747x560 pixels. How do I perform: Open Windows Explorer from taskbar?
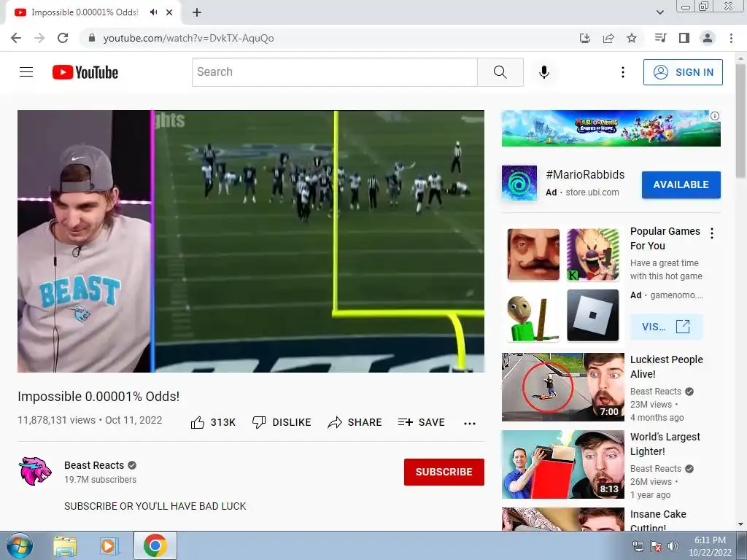point(65,545)
